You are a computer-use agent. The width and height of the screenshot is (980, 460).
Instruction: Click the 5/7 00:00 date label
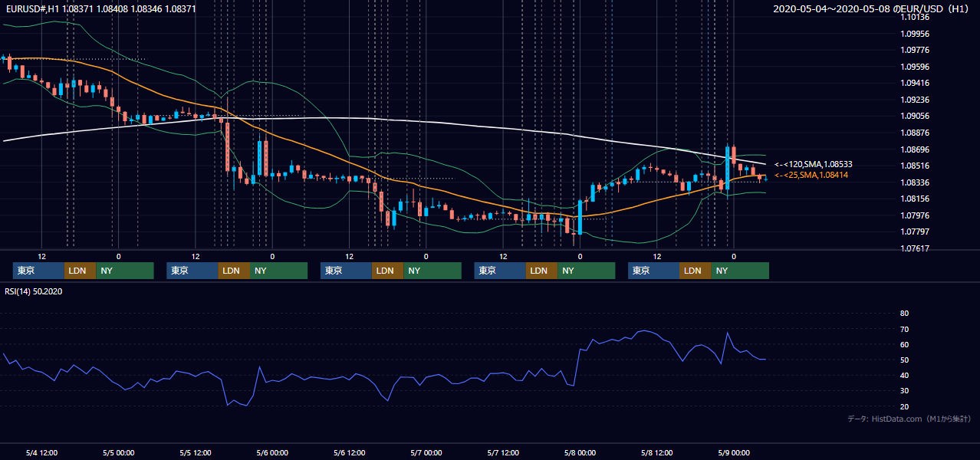[x=426, y=452]
